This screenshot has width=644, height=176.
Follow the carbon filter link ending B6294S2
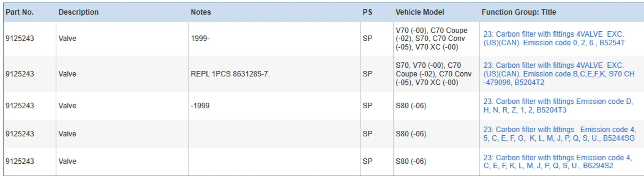557,162
